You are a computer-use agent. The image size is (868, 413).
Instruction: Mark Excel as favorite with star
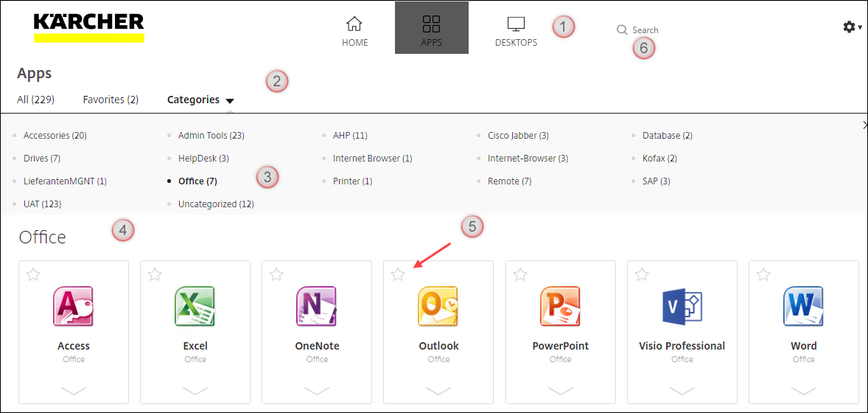click(155, 274)
